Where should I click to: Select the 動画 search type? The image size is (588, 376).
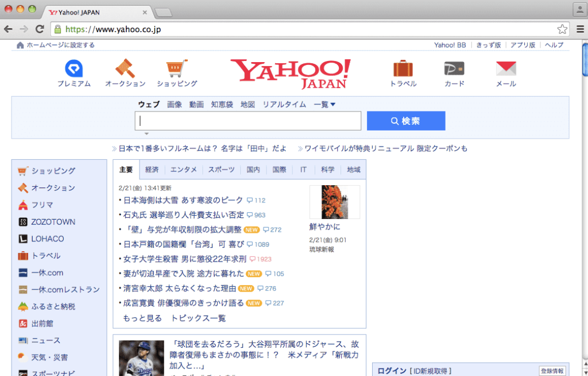point(196,105)
